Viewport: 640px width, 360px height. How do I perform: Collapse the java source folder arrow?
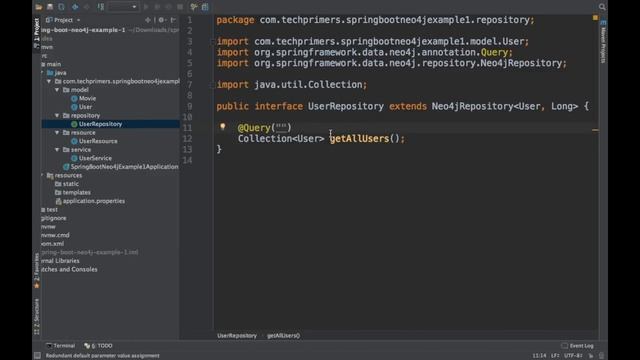coord(42,73)
